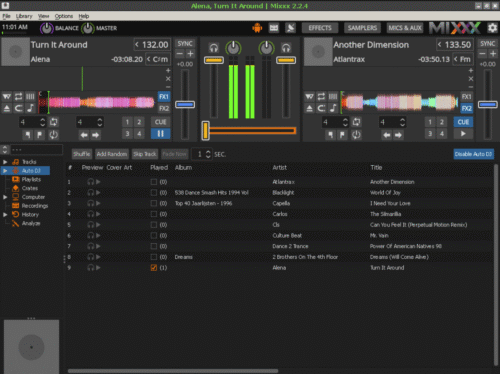
Task: Expand the Tracks tree item
Action: click(5, 162)
